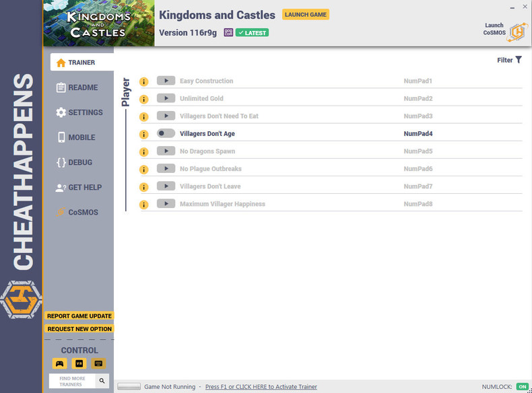
Task: Click the NumPad3 hotkey label
Action: point(418,116)
